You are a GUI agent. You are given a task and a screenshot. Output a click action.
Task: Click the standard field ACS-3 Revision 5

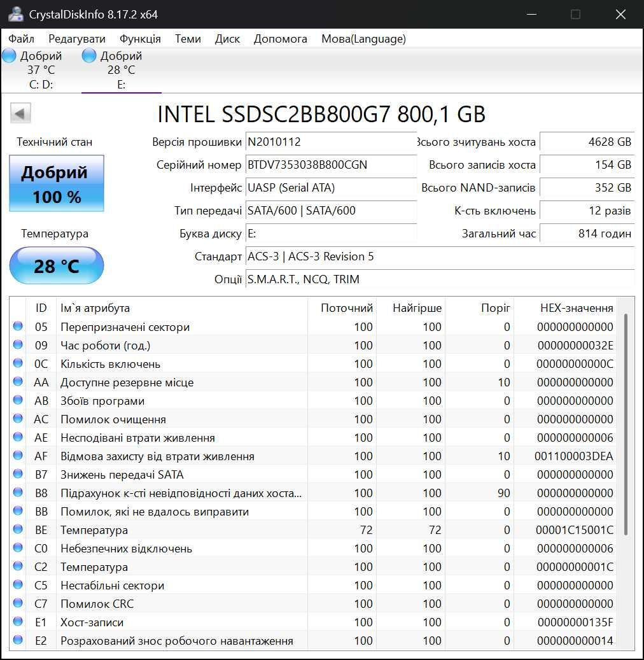[440, 256]
